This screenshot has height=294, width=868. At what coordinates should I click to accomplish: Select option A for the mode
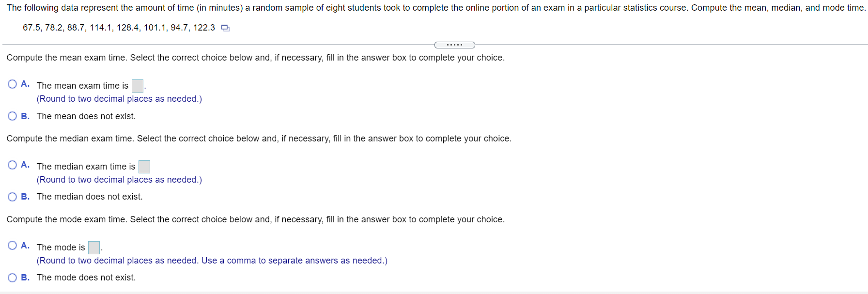pyautogui.click(x=12, y=246)
